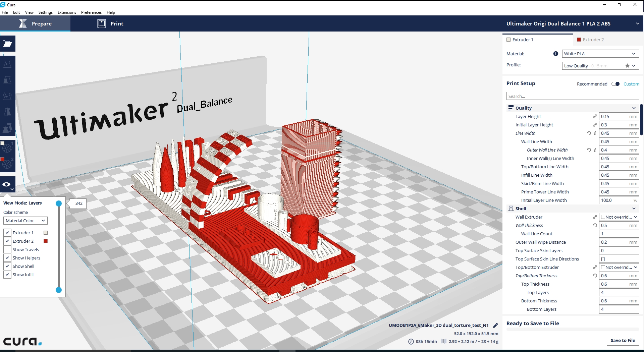Click the layer number 342 field

(x=79, y=203)
